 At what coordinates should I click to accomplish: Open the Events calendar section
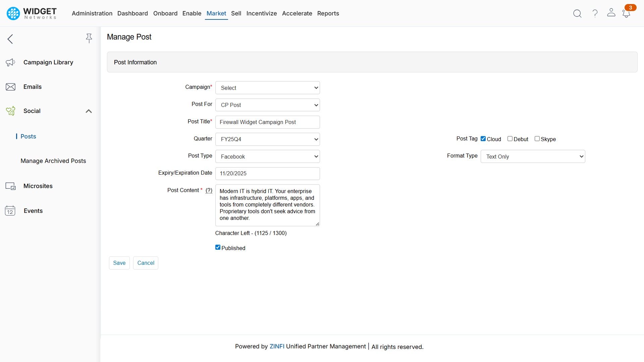tap(33, 211)
